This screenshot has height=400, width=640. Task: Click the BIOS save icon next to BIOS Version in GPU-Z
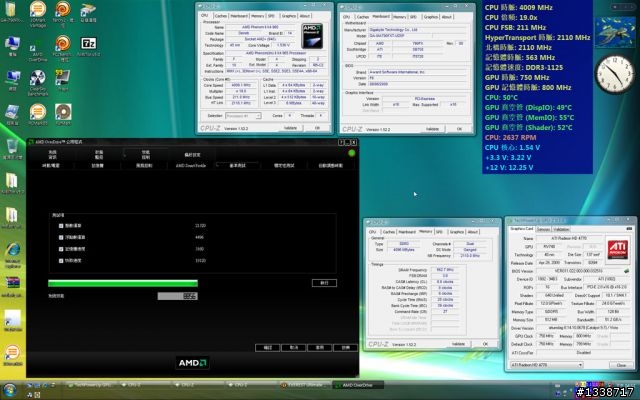coord(626,271)
